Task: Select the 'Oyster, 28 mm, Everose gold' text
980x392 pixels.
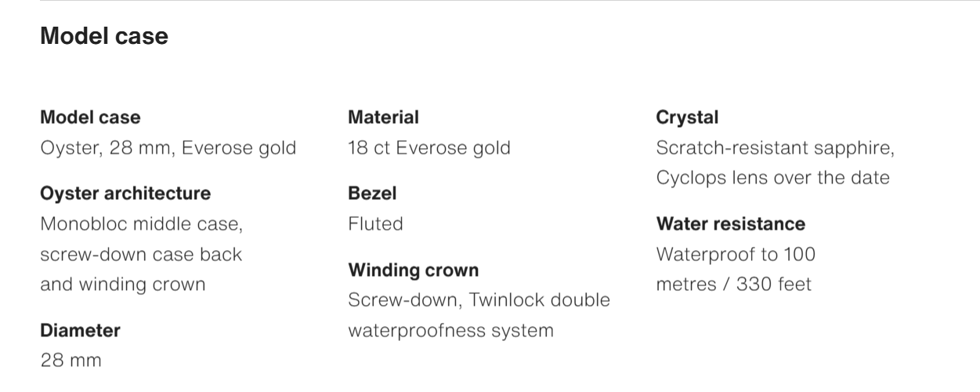Action: tap(168, 147)
